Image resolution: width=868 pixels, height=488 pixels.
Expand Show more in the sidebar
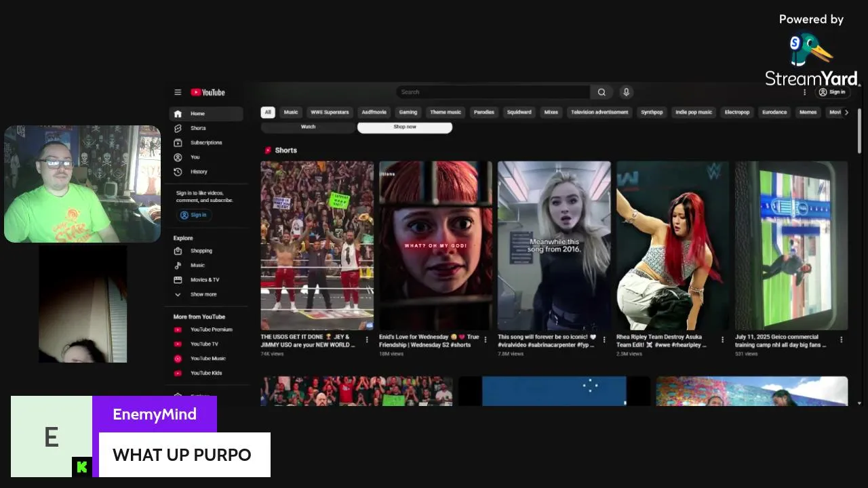206,295
